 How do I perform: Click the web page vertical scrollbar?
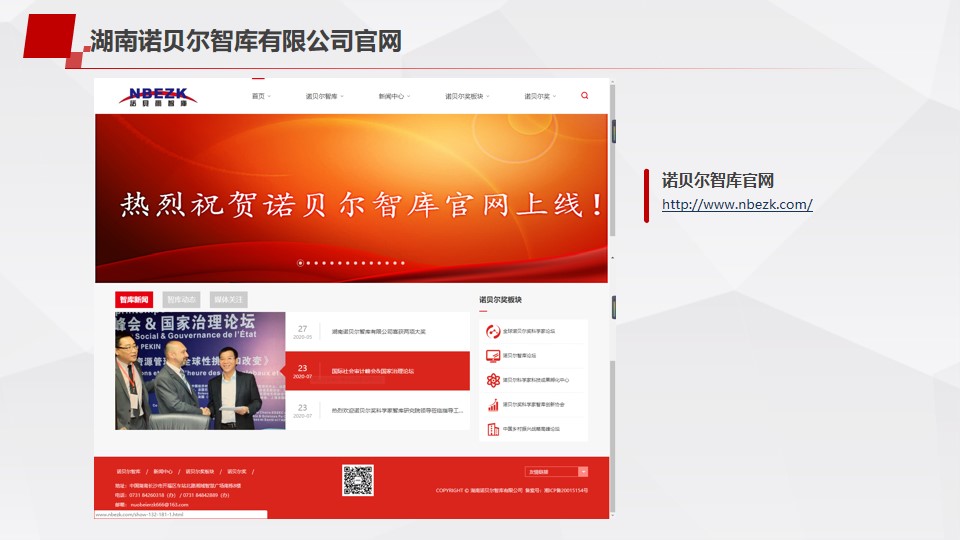coord(611,300)
